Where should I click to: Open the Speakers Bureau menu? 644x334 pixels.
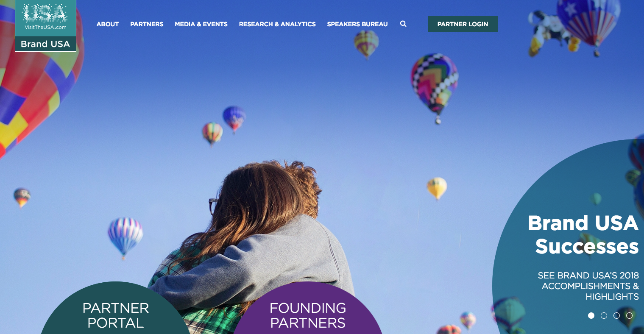357,24
